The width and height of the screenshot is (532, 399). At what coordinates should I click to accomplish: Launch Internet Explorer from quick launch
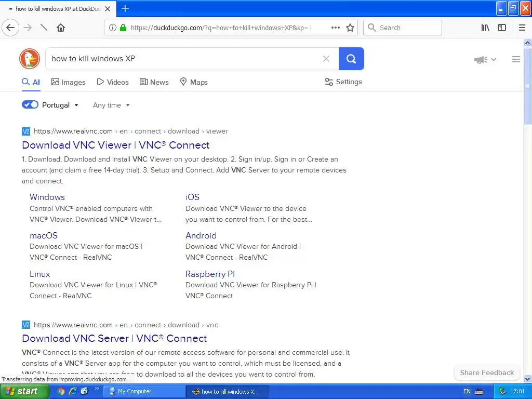[x=73, y=391]
